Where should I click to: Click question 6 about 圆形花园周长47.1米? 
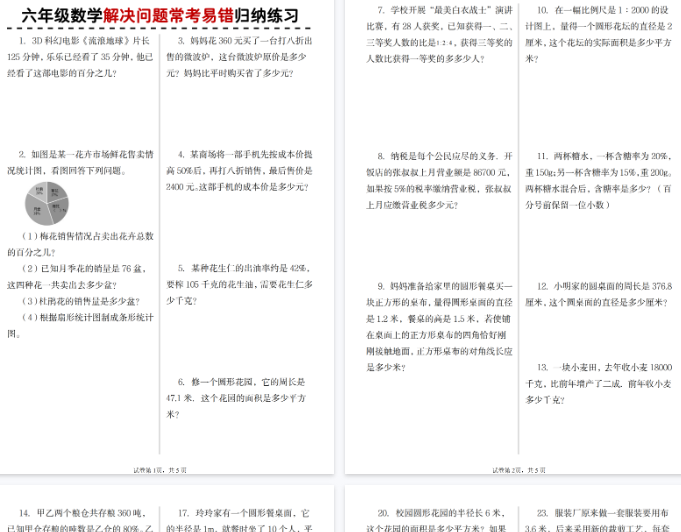[x=236, y=398]
